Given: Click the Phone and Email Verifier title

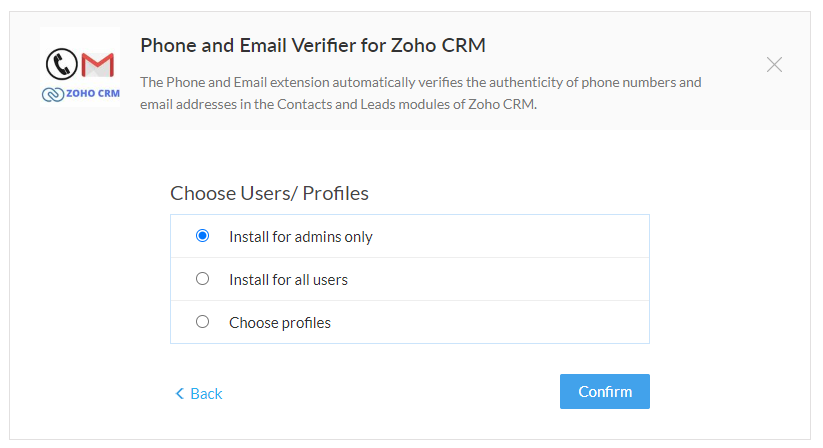Looking at the screenshot, I should click(313, 46).
